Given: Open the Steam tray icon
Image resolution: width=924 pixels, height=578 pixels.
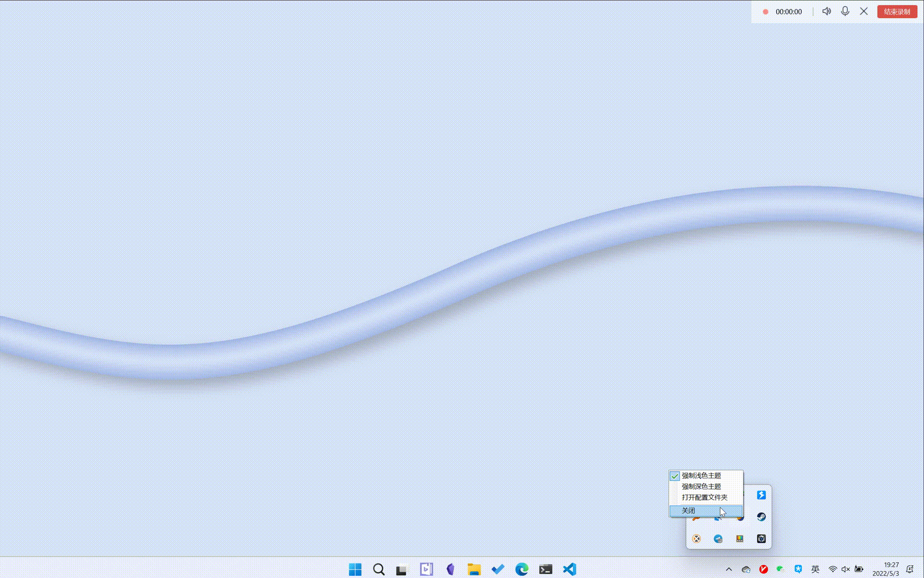Looking at the screenshot, I should coord(761,517).
